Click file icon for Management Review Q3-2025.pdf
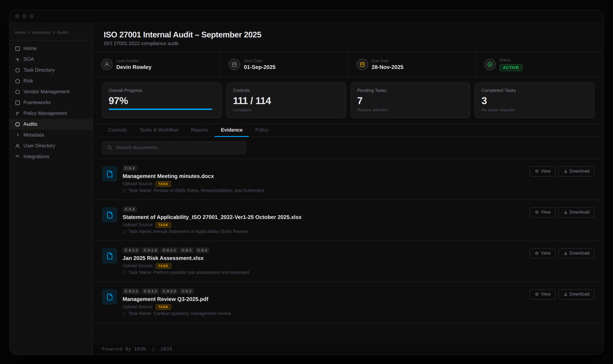The height and width of the screenshot is (364, 613). click(x=109, y=297)
